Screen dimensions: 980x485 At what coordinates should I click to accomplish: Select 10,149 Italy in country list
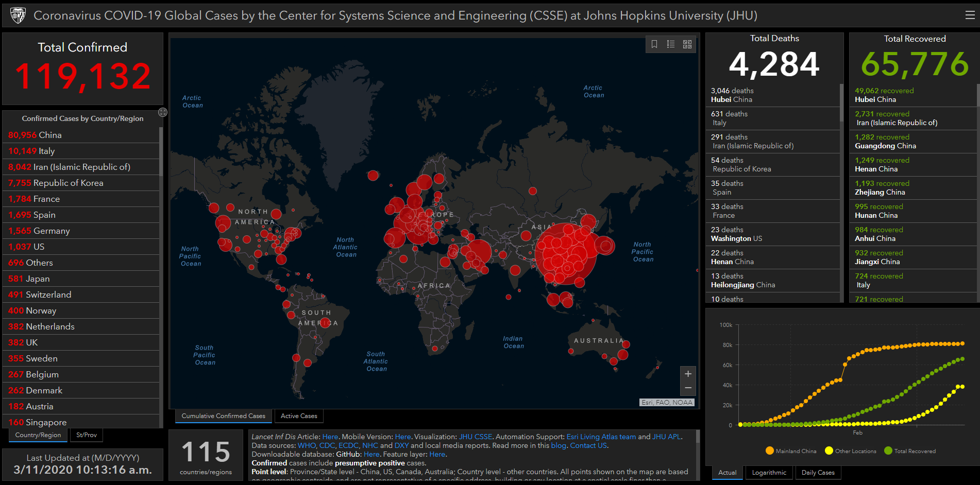pos(81,151)
